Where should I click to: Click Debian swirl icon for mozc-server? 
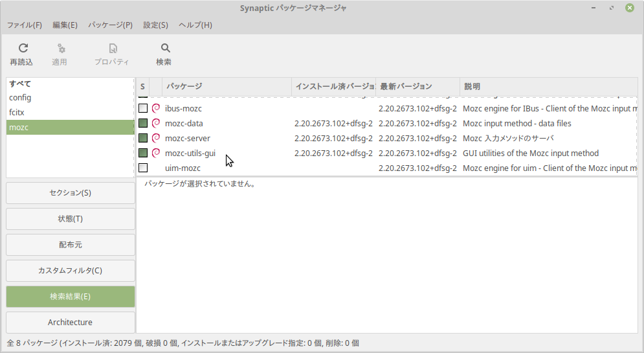(x=156, y=138)
